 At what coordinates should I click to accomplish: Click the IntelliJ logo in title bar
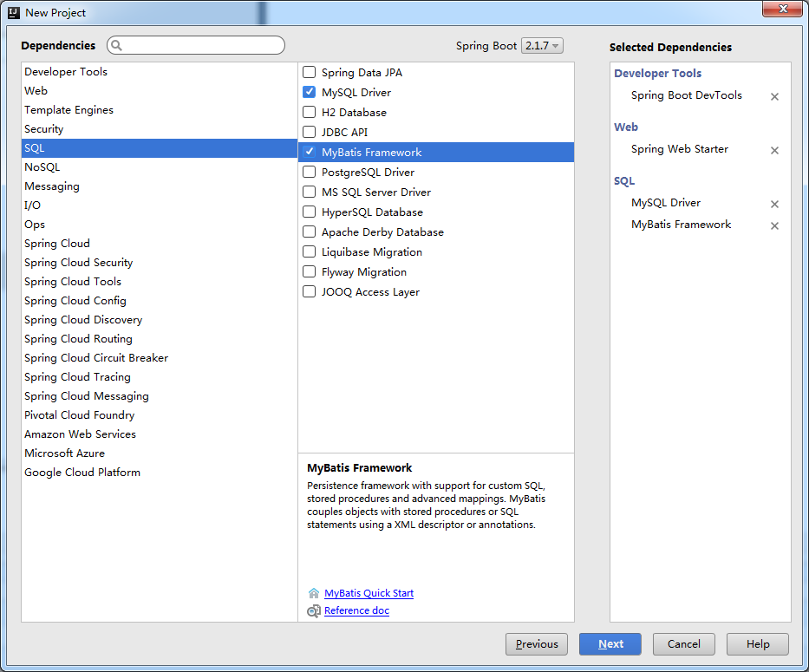[x=13, y=13]
